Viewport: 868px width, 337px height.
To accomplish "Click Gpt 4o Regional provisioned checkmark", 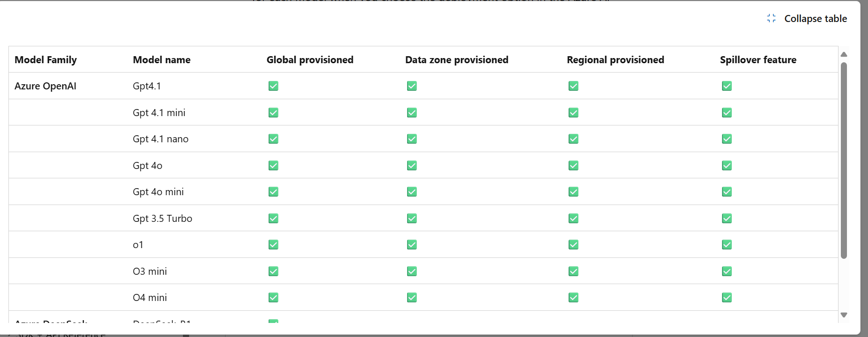I will click(x=573, y=166).
